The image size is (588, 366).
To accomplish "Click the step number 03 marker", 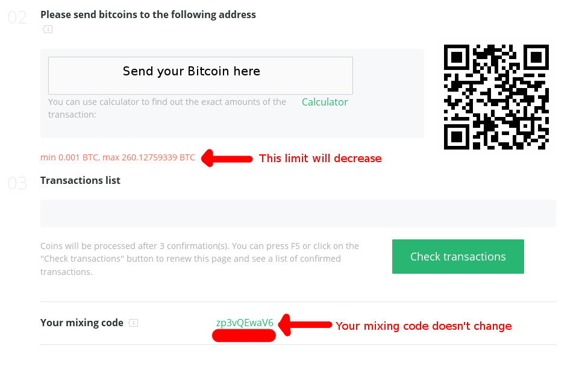I will [x=17, y=183].
